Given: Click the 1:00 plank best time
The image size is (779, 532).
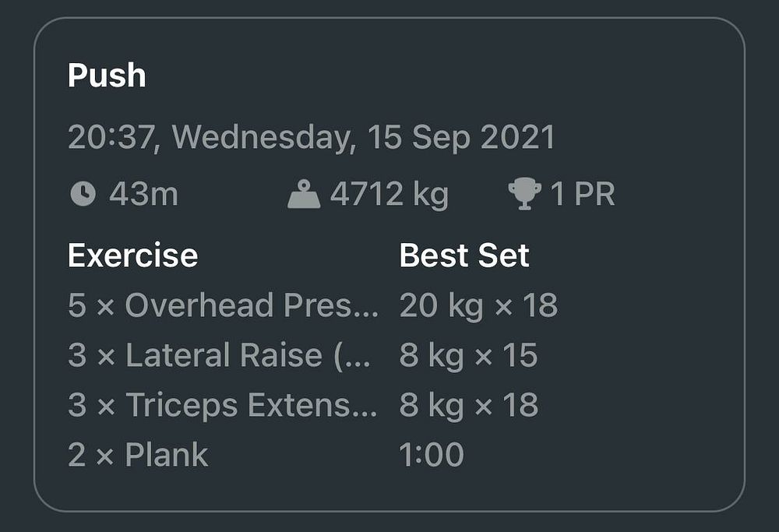Looking at the screenshot, I should click(432, 455).
